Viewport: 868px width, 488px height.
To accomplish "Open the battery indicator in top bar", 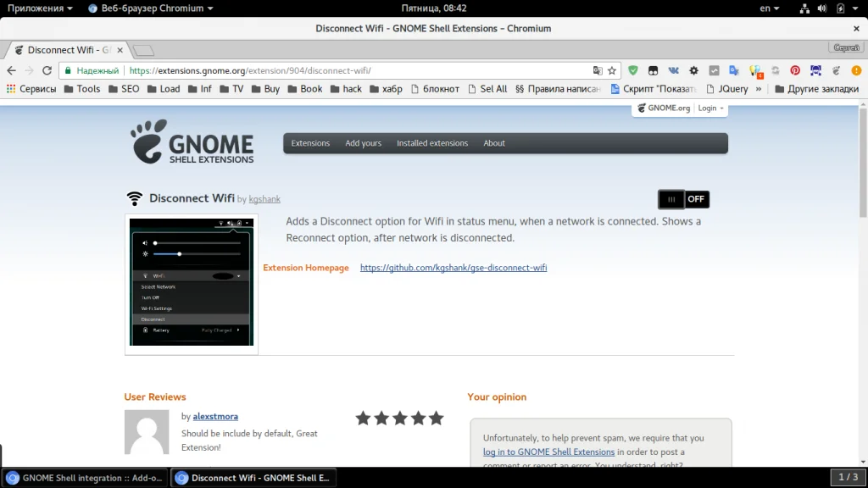I will click(x=840, y=8).
